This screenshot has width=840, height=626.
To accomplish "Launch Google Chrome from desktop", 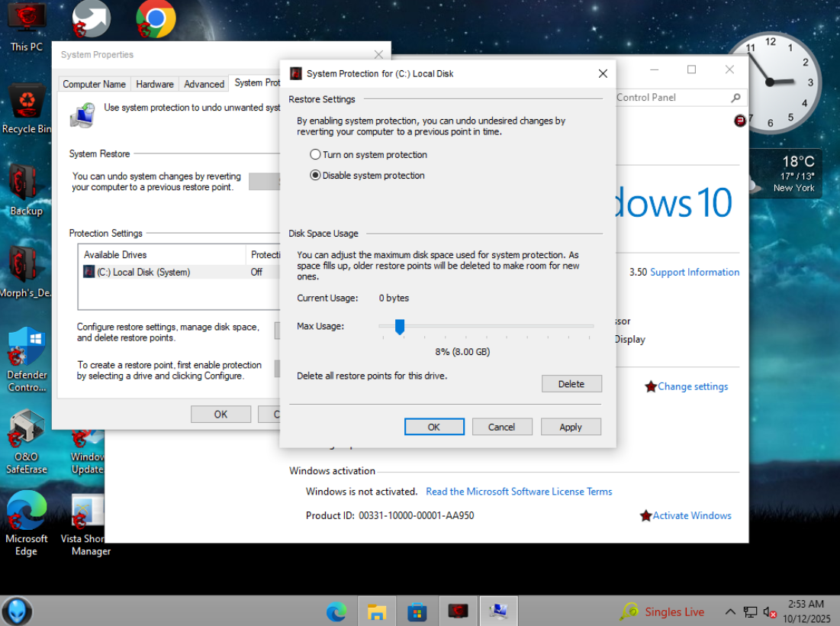I will 156,19.
